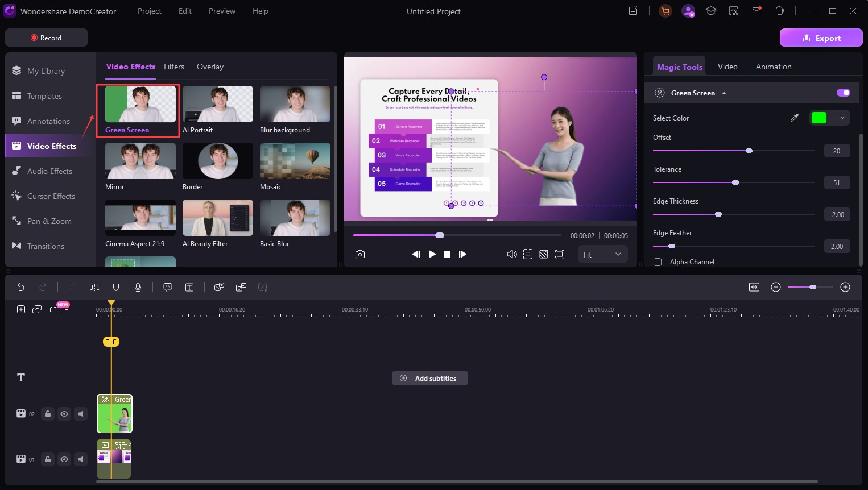Click the boxed T text tool icon
This screenshot has height=490, width=868.
189,287
